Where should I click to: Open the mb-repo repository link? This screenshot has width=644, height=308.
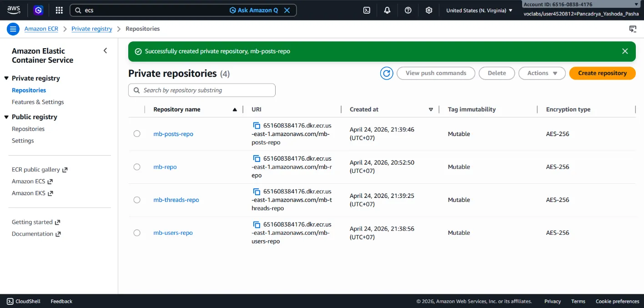(x=165, y=167)
